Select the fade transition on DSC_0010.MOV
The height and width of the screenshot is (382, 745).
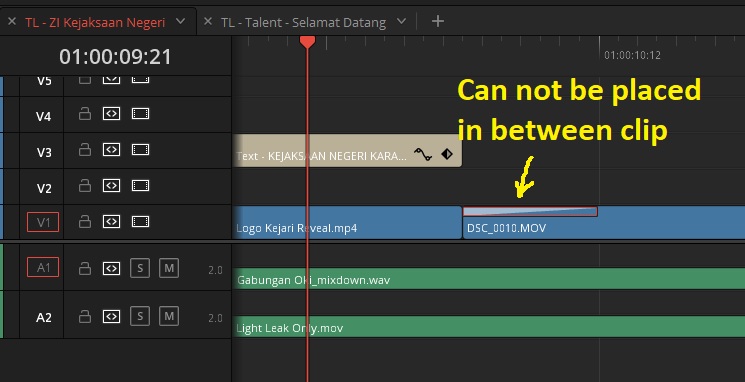click(530, 211)
